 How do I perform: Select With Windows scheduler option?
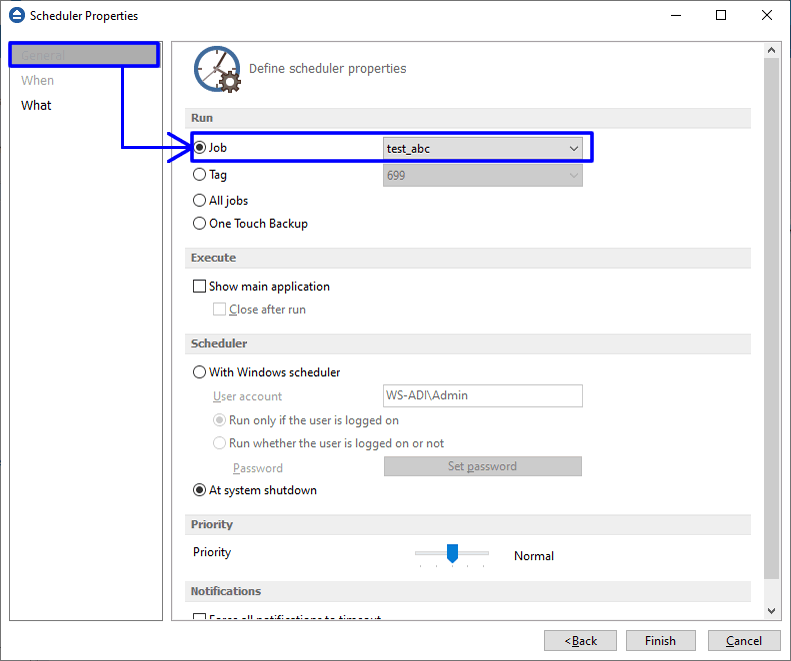point(200,373)
